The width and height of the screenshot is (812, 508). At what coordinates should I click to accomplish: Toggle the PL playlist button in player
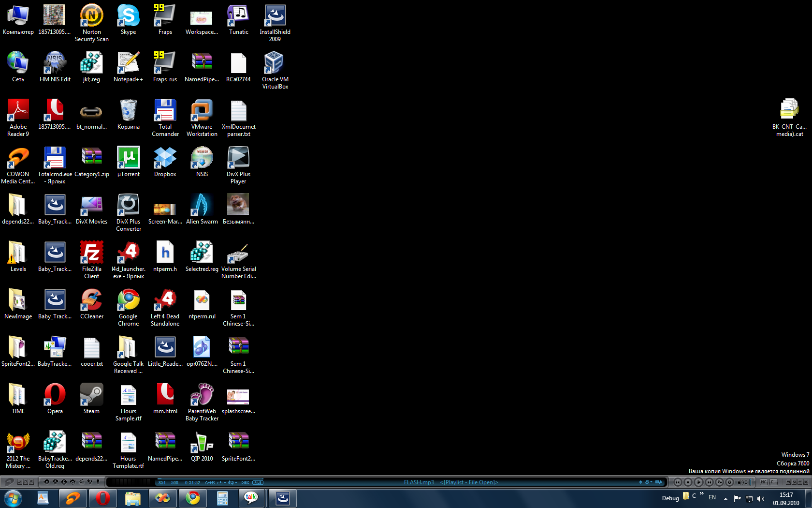pos(773,482)
